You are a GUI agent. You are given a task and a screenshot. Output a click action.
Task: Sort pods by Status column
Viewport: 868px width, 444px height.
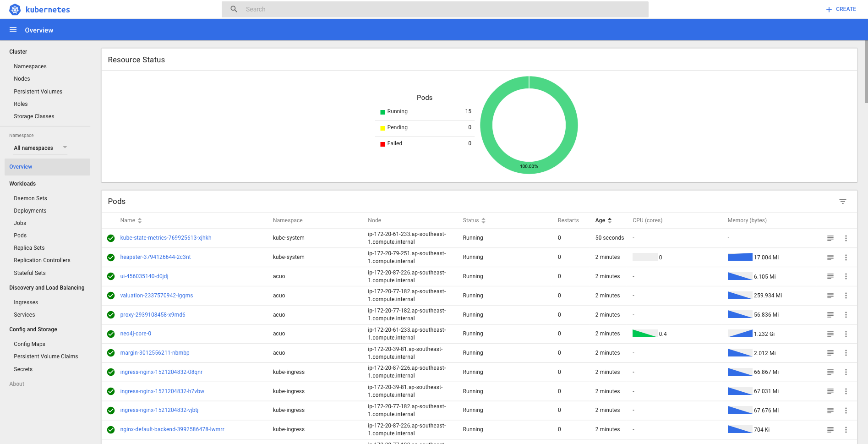click(474, 220)
